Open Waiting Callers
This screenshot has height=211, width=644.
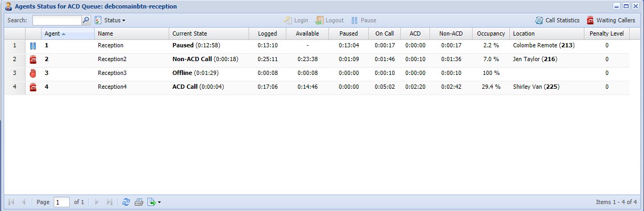pyautogui.click(x=610, y=20)
